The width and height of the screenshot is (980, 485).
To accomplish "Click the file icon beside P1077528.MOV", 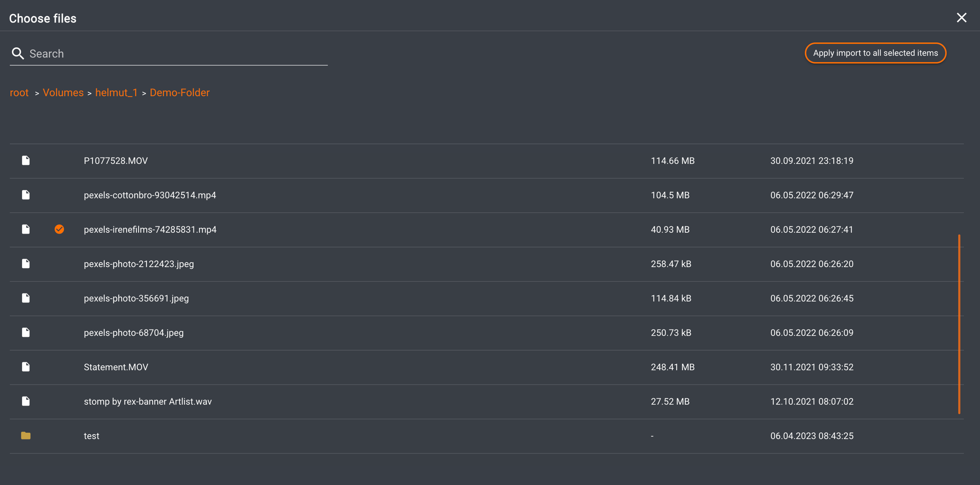I will (x=26, y=160).
